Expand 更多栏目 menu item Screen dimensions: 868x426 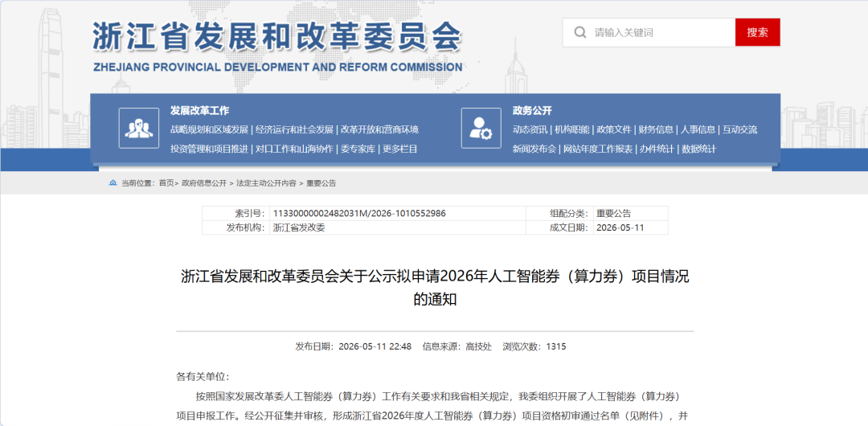click(400, 149)
